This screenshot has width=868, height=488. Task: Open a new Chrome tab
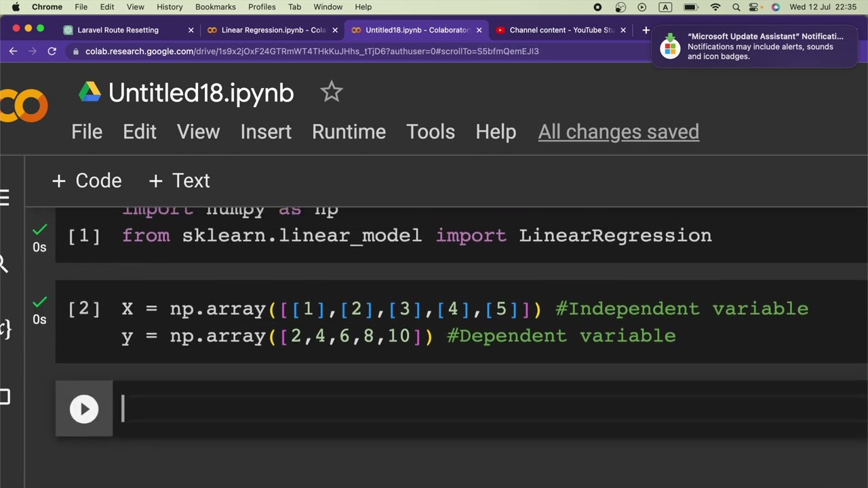[x=646, y=30]
